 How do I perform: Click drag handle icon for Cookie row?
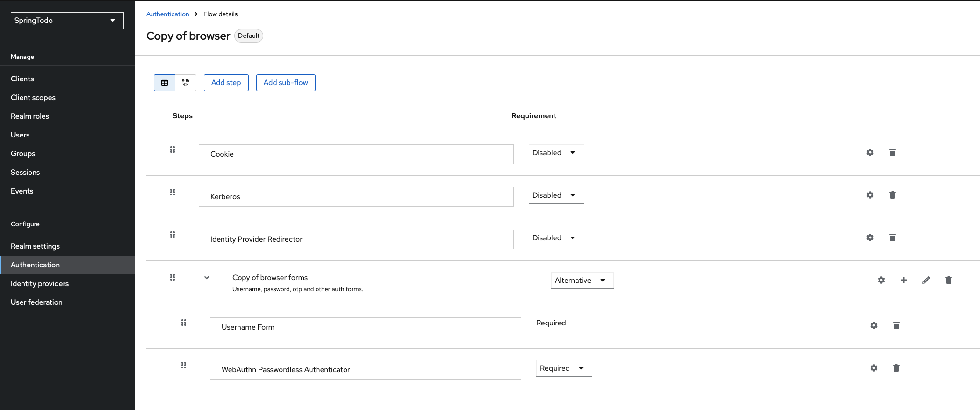173,150
